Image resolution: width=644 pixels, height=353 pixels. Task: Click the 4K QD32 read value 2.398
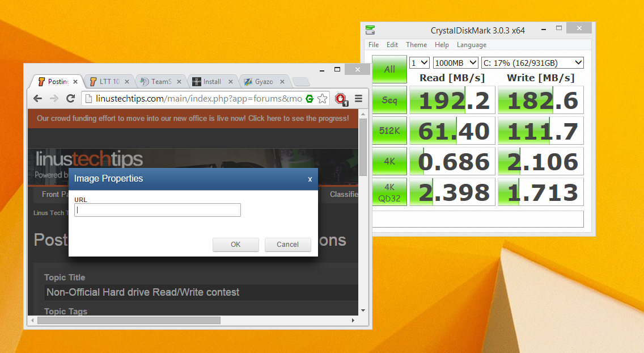pos(452,192)
